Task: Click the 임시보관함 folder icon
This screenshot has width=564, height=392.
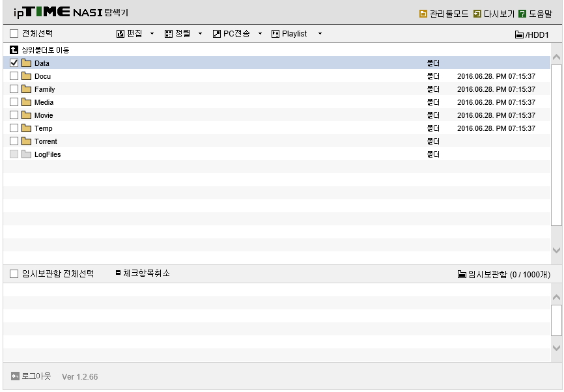Action: tap(462, 274)
